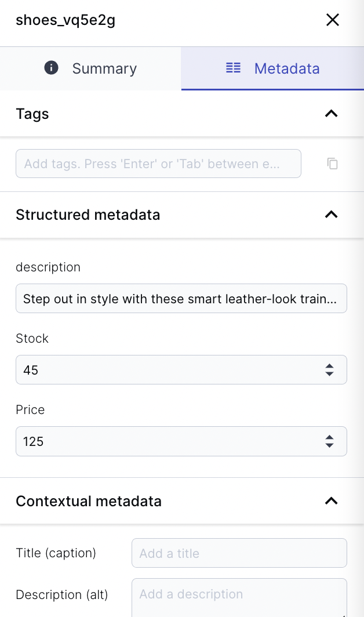Click the info icon beside Summary

click(51, 68)
